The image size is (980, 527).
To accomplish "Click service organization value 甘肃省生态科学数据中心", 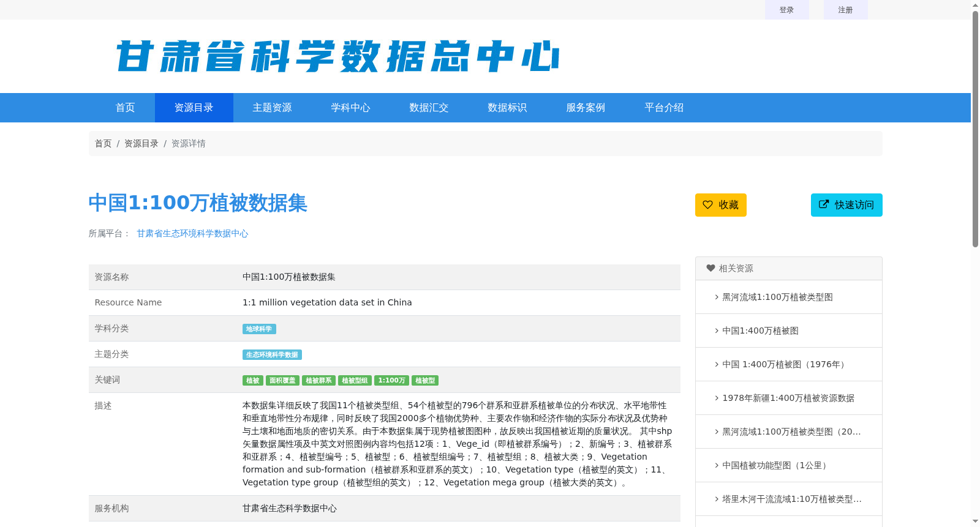I will pos(290,508).
